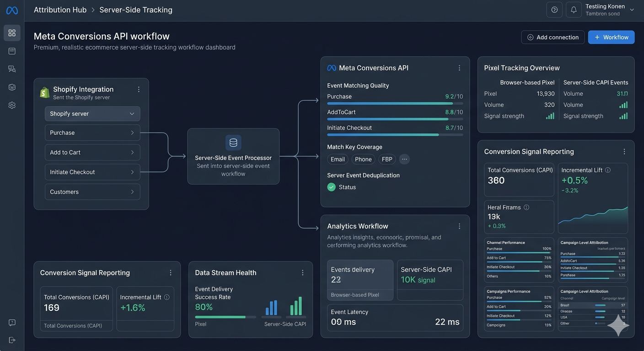The image size is (644, 351).
Task: Select the FBP match key chip
Action: coord(387,159)
